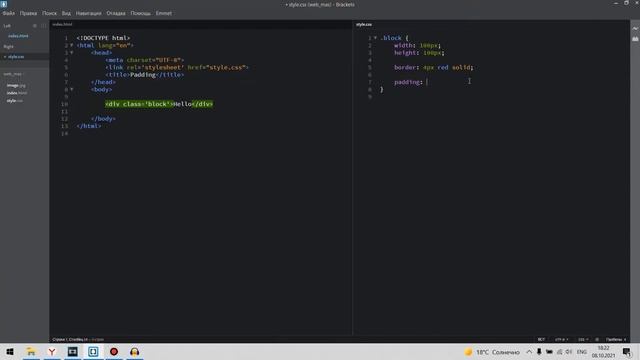Switch to Brackets via taskbar icon
640x360 pixels.
coord(93,352)
